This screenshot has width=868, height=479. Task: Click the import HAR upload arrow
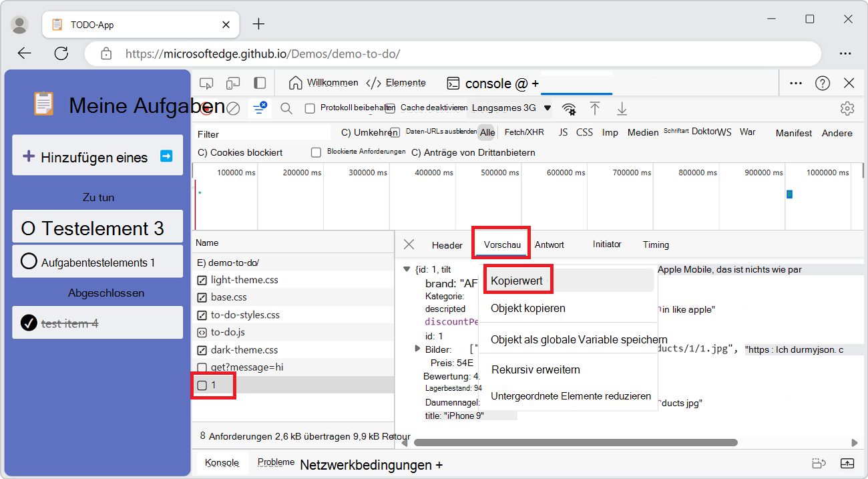[595, 108]
